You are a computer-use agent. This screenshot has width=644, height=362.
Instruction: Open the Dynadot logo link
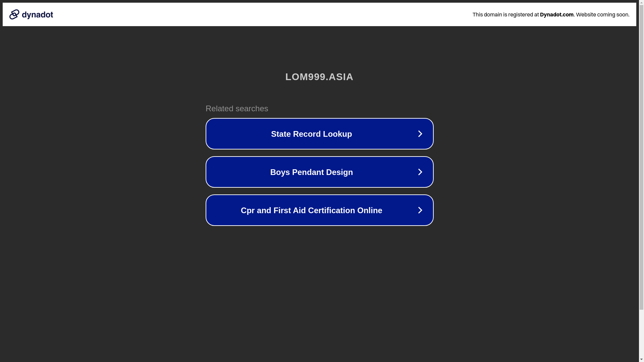coord(31,14)
